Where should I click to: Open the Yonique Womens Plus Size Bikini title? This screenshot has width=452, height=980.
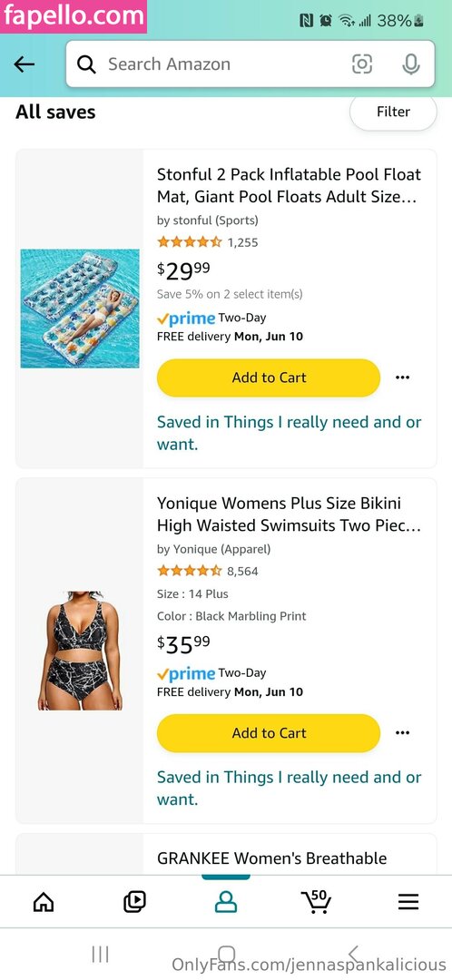point(289,514)
